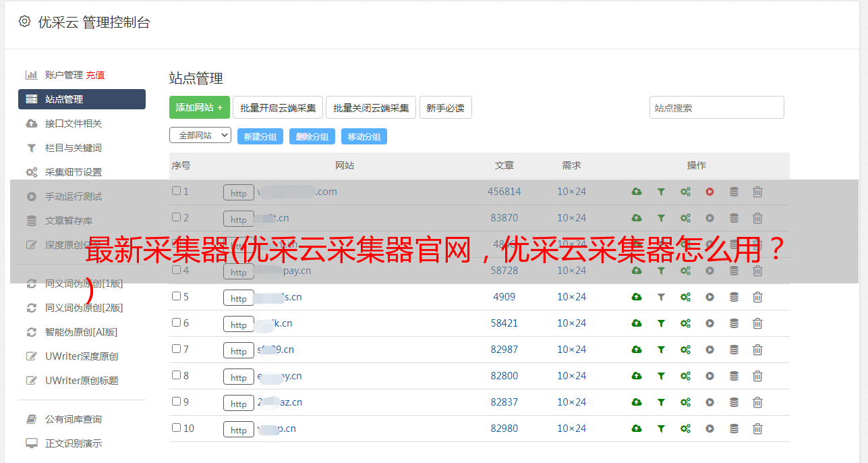Click the 新建分组 button
Screen dimensions: 868x463
click(x=260, y=136)
